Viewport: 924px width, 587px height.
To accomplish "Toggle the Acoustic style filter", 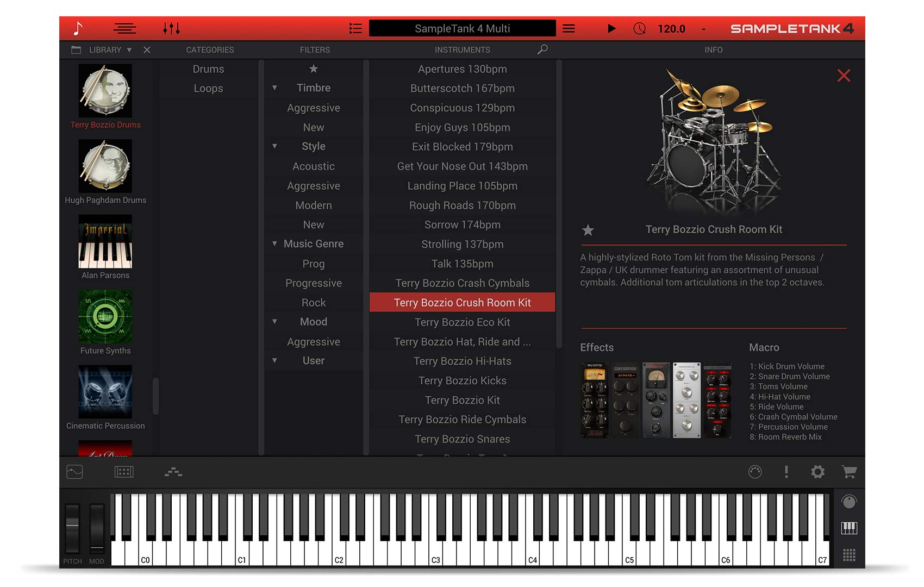I will [313, 166].
